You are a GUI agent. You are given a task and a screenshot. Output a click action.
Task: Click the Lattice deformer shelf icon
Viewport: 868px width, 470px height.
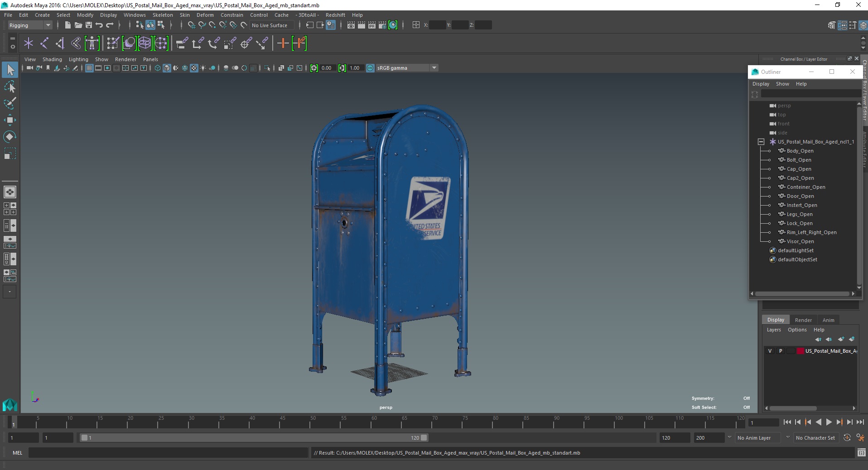(x=145, y=43)
